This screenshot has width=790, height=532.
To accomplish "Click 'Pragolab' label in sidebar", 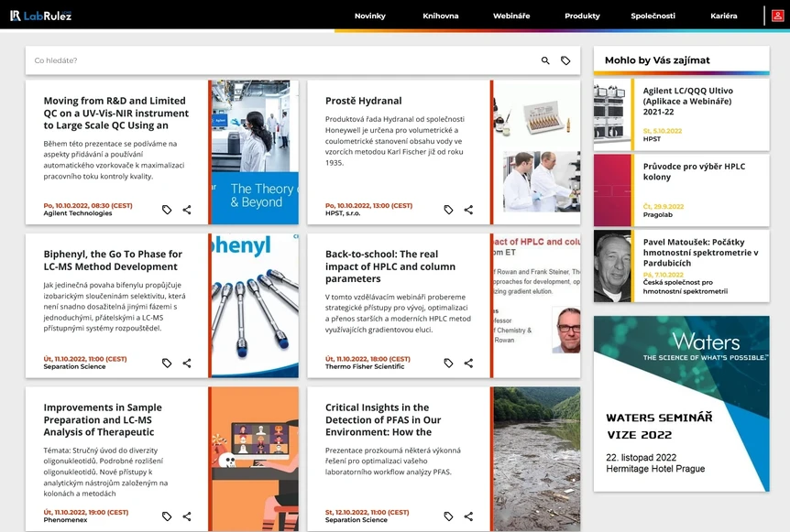I will click(657, 215).
